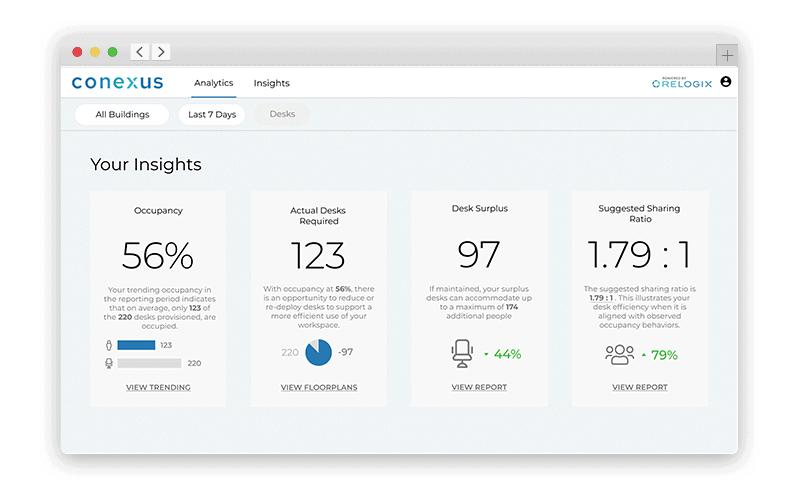The height and width of the screenshot is (500, 800).
Task: Open the Last 7 Days filter
Action: (212, 114)
